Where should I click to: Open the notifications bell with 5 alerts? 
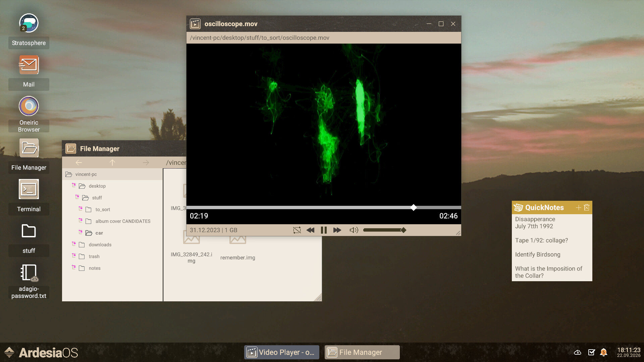(603, 352)
